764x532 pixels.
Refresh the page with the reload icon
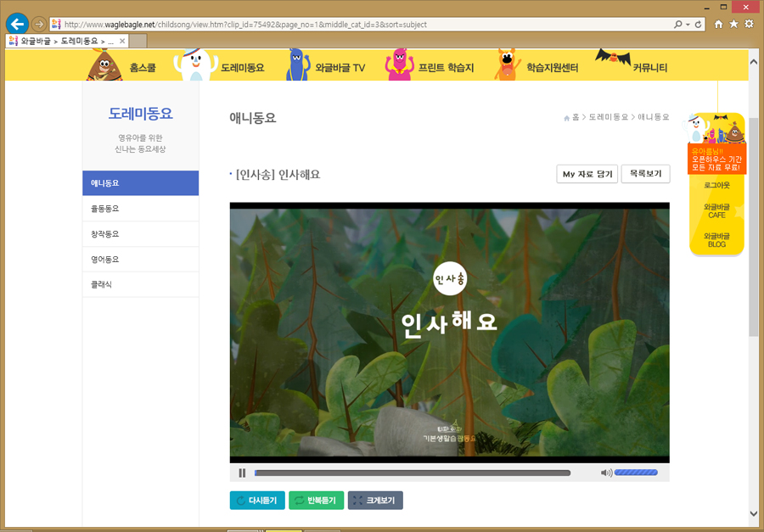[699, 25]
